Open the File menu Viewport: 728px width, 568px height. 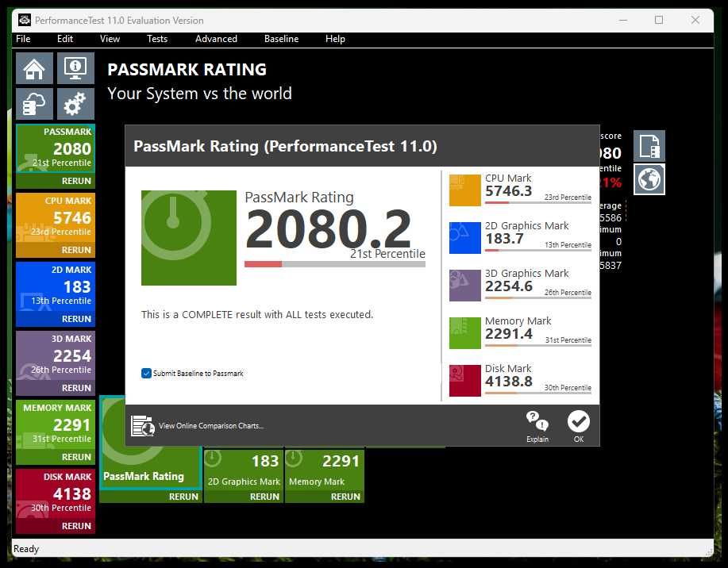[x=23, y=39]
